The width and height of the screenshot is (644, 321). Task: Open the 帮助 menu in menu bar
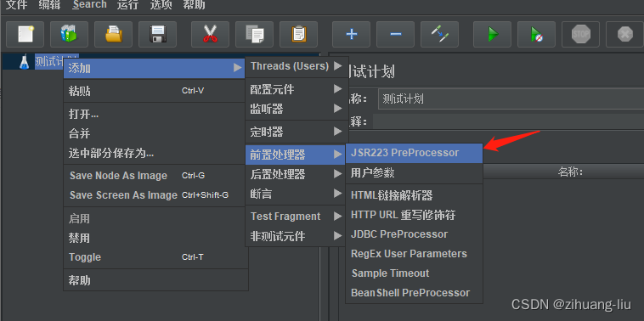click(x=194, y=5)
